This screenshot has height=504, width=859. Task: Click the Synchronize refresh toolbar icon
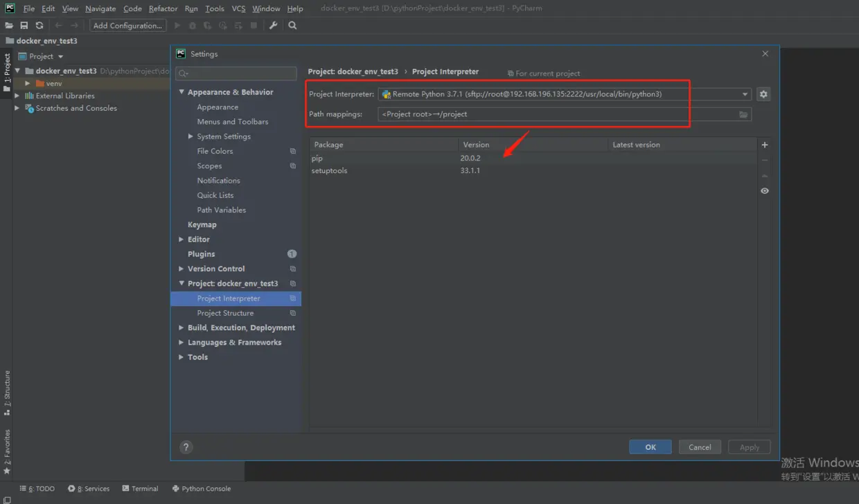pyautogui.click(x=39, y=26)
